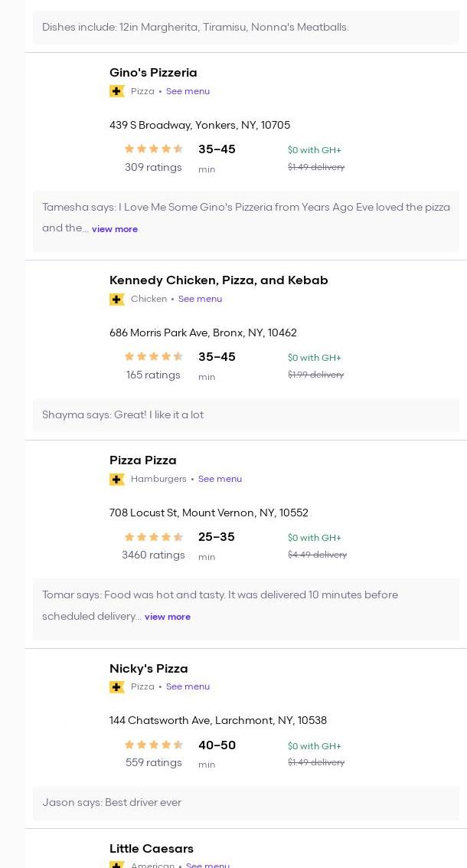Click the GH+ badge icon under Pizza Pizza

coord(117,480)
